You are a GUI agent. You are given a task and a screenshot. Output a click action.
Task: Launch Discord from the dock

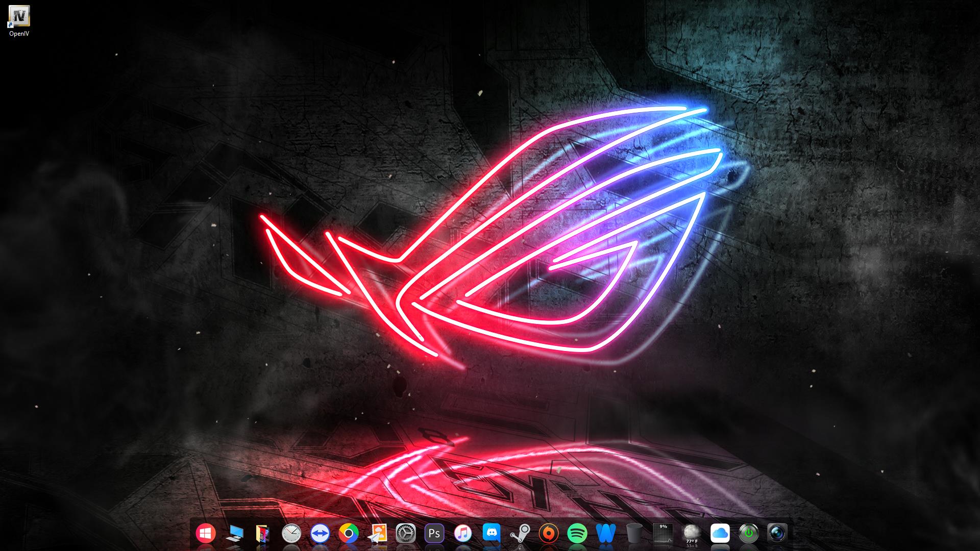tap(492, 534)
